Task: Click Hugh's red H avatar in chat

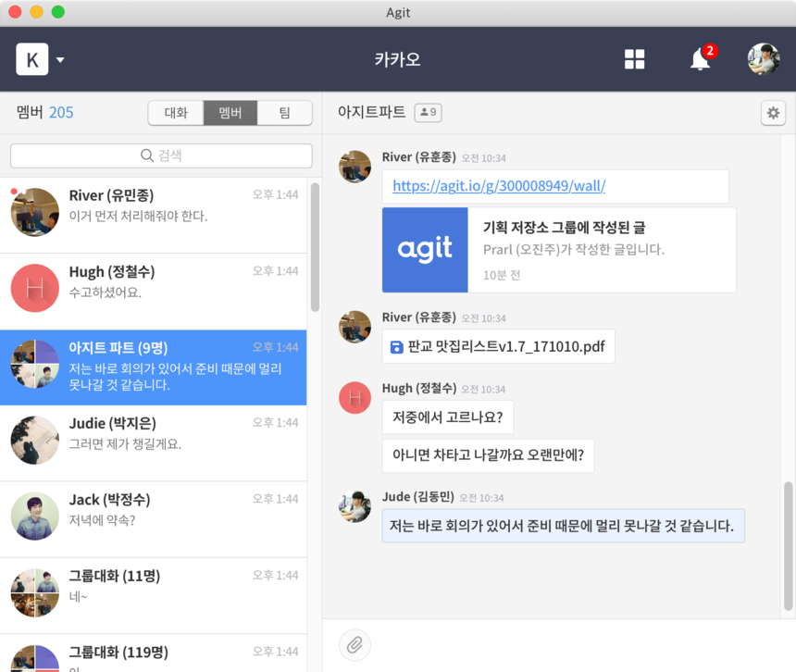Action: (355, 397)
